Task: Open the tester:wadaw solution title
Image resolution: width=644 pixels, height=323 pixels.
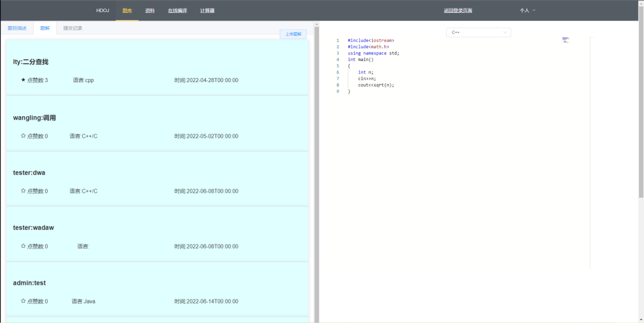Action: click(33, 228)
